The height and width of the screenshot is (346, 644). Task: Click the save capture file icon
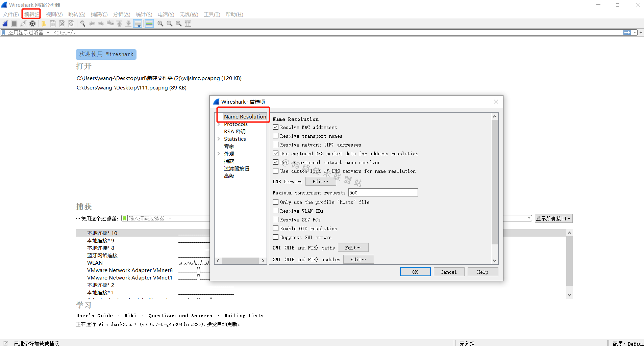(53, 24)
